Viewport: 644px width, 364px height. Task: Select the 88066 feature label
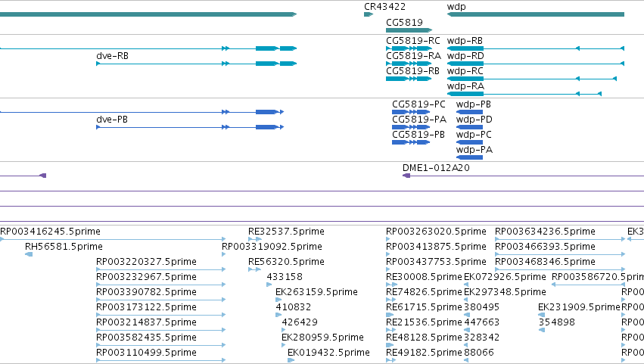479,353
